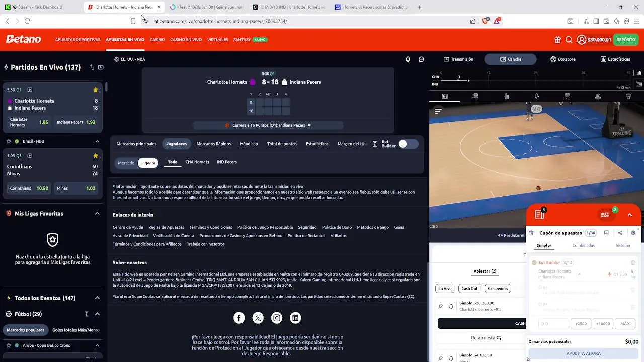Switch to Total de puntos tab
Screen dimensions: 644x362
[282, 144]
